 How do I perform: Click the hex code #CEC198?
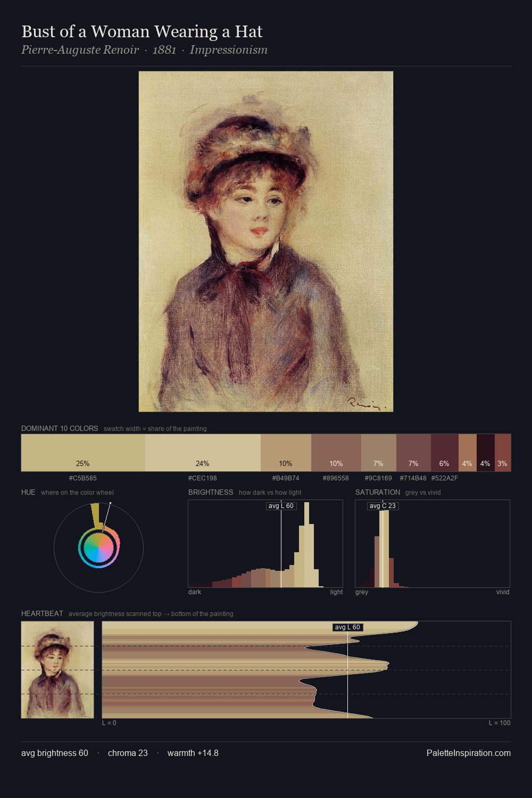[x=203, y=478]
